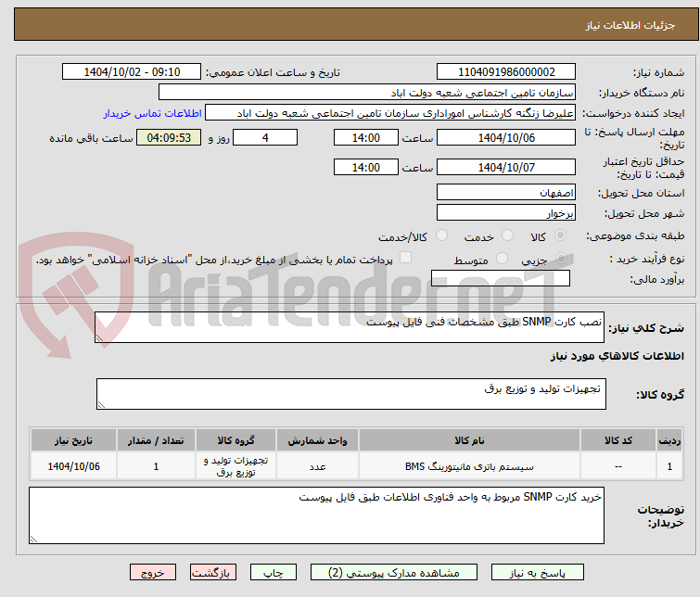The height and width of the screenshot is (597, 700).
Task: Click the تاریخ نیاز column header
Action: tap(73, 440)
